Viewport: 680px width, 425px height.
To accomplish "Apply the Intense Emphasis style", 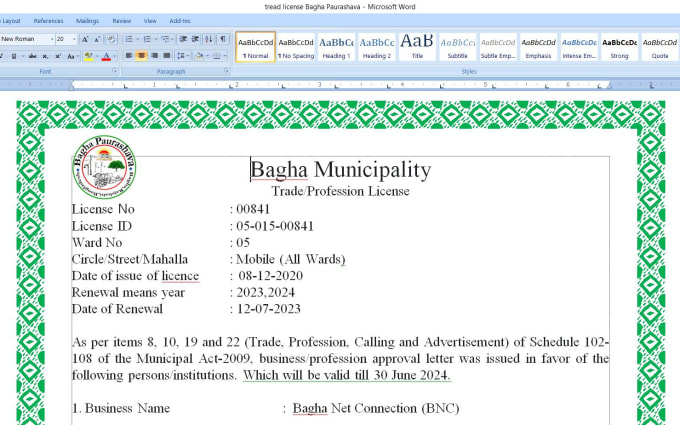I will pyautogui.click(x=579, y=47).
